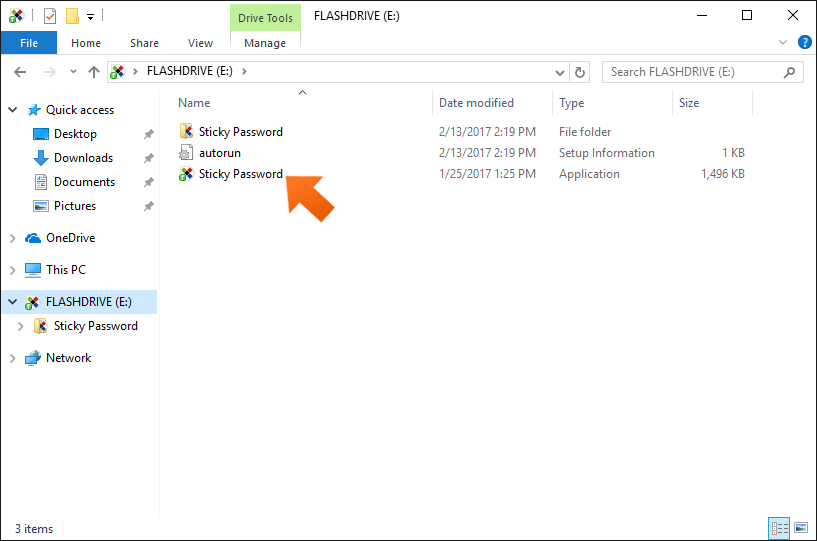Open the address bar history dropdown
Screen dimensions: 817x541
(560, 72)
